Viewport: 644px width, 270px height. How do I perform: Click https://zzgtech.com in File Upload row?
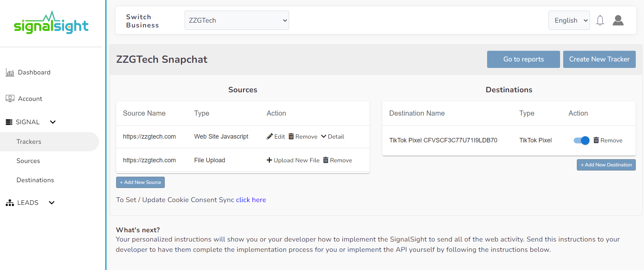(149, 160)
